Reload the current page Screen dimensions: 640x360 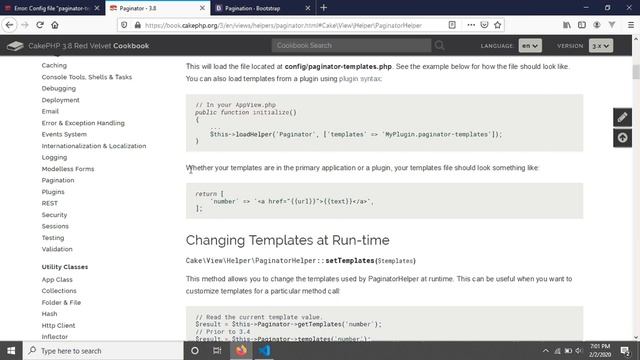tap(40, 25)
